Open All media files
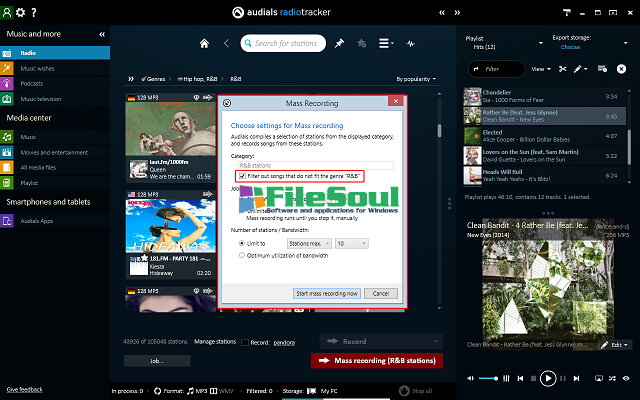 55,167
